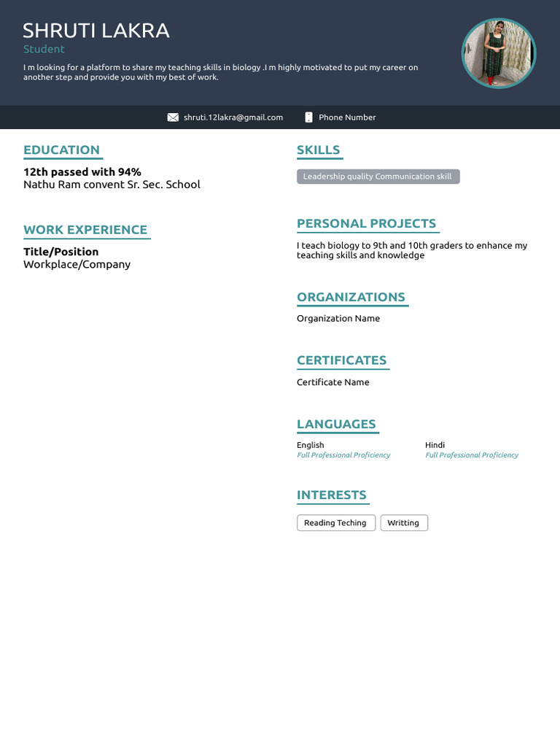560x747 pixels.
Task: Select the text 12th passed with 94%
Action: coord(82,172)
